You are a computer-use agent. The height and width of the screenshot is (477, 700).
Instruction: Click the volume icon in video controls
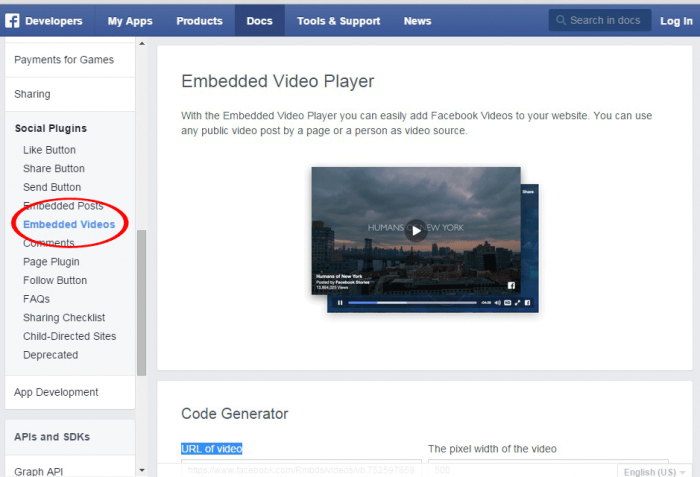[x=497, y=303]
